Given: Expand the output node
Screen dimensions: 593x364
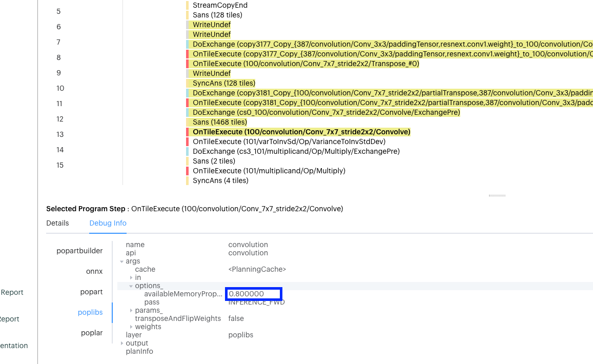Looking at the screenshot, I should tap(122, 343).
